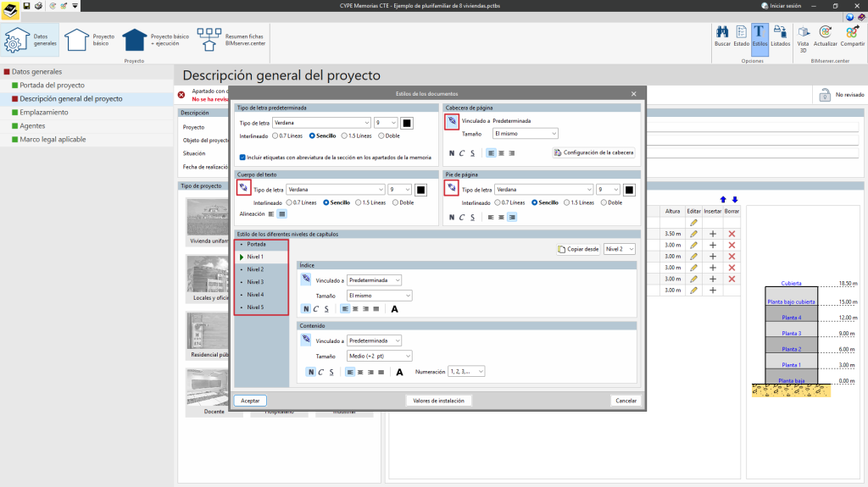Select 0.7 Líneas in Tipo de letra predeterminada
Image resolution: width=868 pixels, height=487 pixels.
(287, 136)
